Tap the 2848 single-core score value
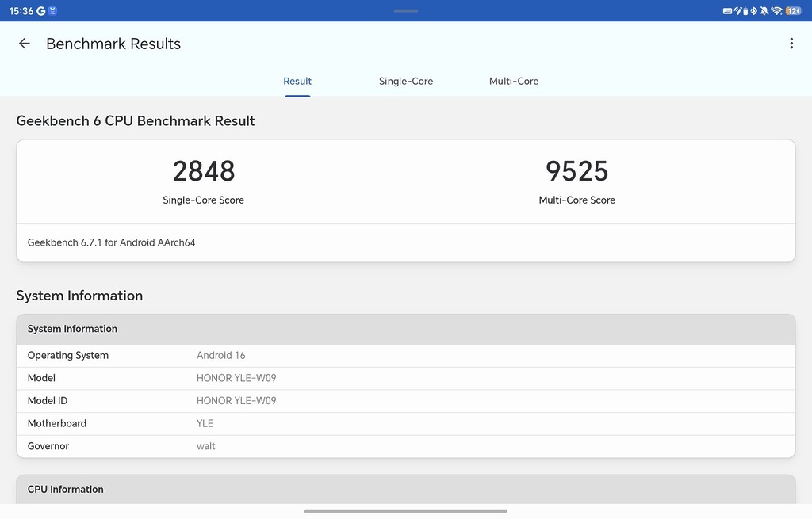The height and width of the screenshot is (519, 812). [204, 171]
